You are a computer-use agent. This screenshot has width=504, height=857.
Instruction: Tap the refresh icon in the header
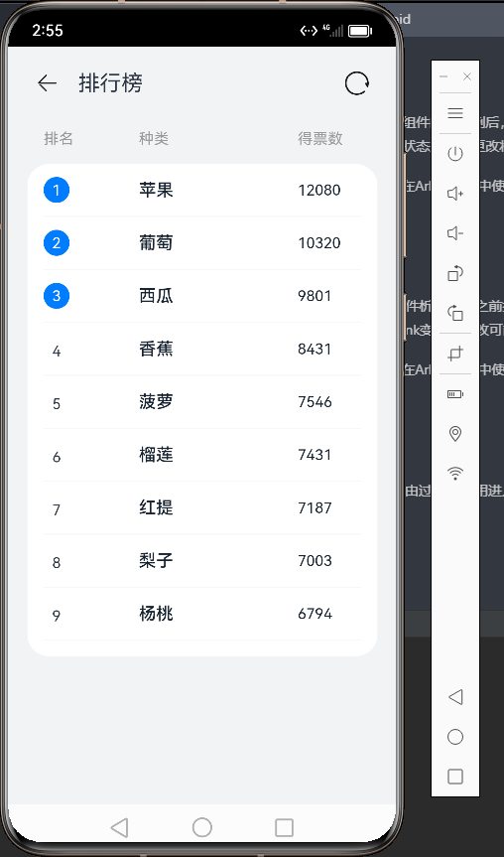[357, 83]
